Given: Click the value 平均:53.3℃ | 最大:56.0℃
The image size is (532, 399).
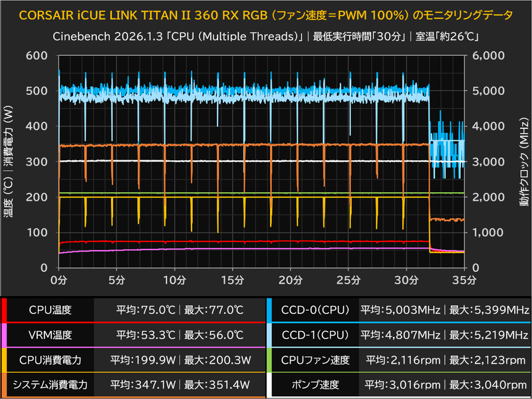Looking at the screenshot, I should click(180, 335).
